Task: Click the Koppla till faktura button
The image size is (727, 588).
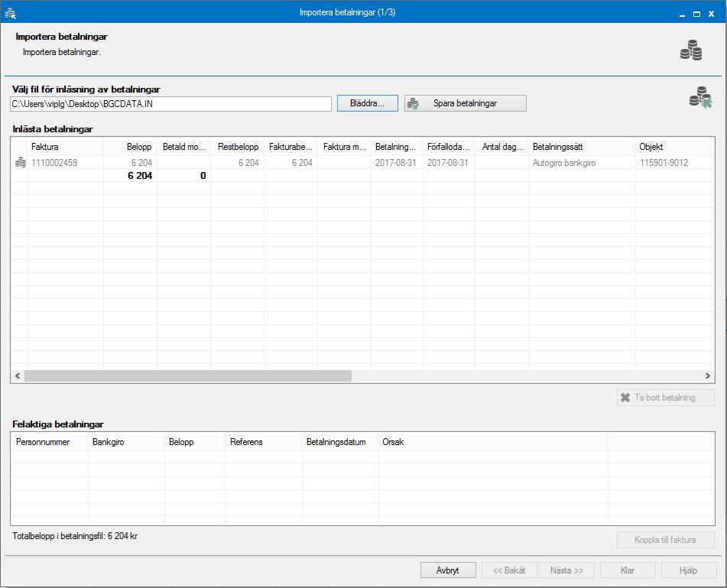Action: pyautogui.click(x=665, y=540)
